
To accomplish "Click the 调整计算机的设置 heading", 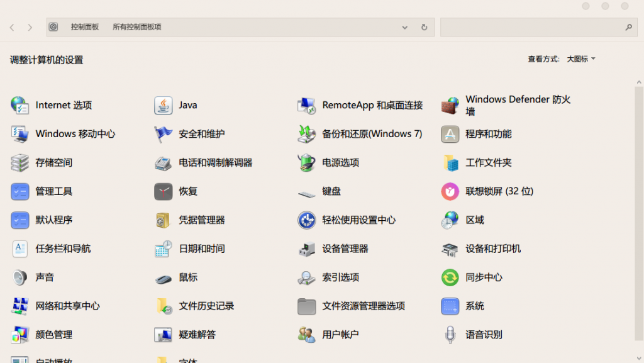I will pos(47,60).
